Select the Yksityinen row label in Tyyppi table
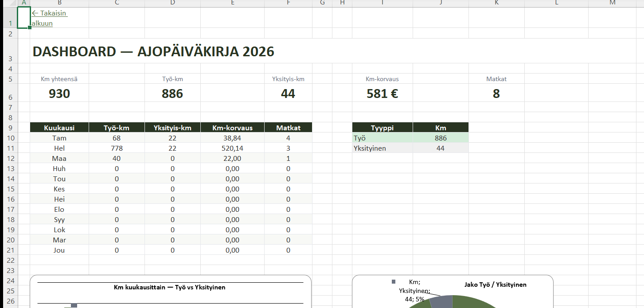The height and width of the screenshot is (308, 644). pyautogui.click(x=382, y=148)
